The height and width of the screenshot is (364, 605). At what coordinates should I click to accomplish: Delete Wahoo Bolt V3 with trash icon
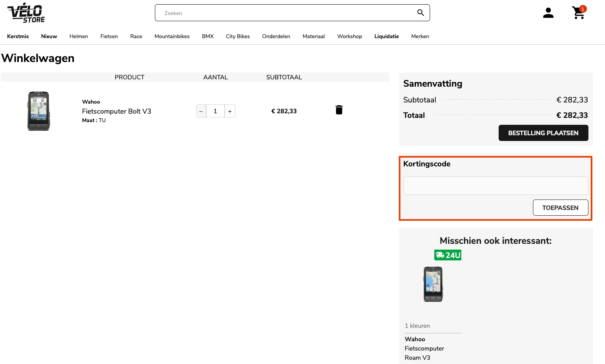(339, 110)
